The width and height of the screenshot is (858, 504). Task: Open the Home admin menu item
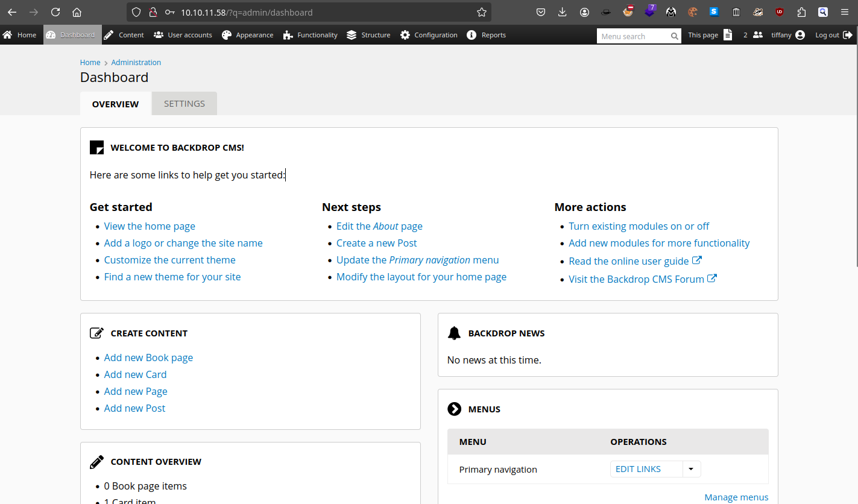20,35
